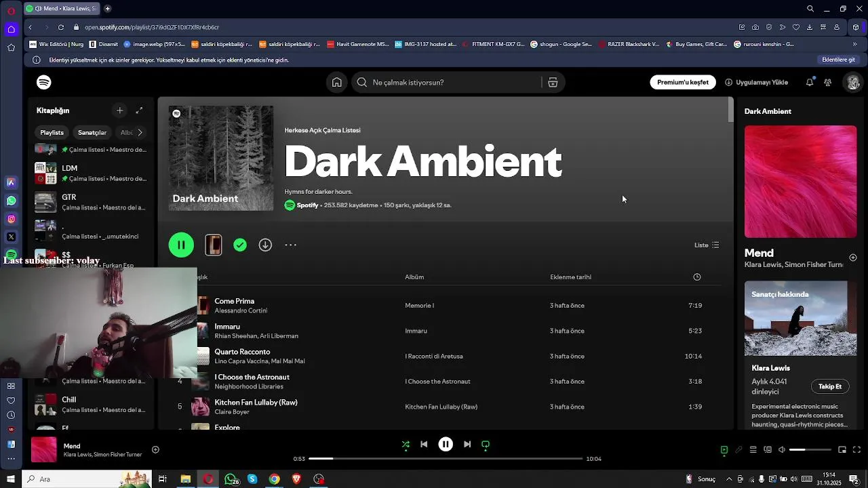
Task: Skip to next track
Action: click(467, 445)
